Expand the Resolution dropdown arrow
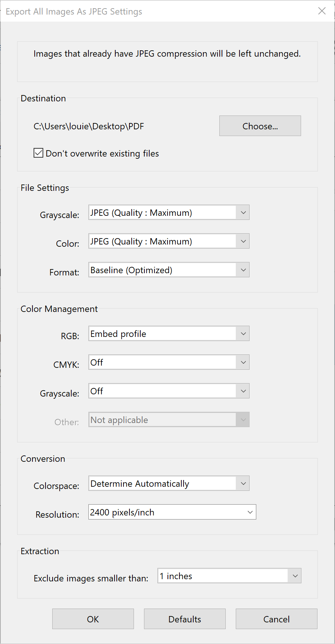 tap(250, 512)
